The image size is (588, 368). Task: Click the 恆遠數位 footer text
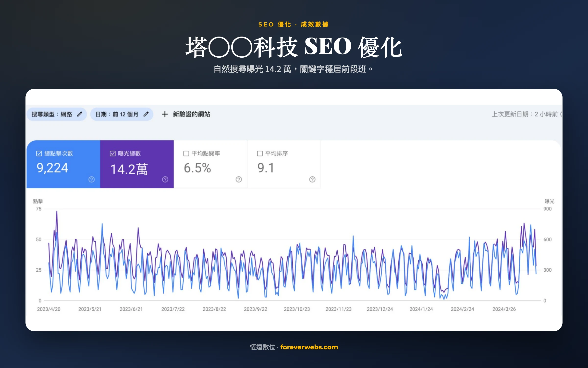[263, 347]
